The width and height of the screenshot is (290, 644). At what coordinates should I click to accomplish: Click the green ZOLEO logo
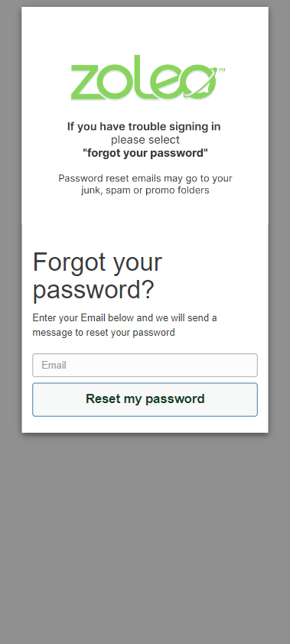click(148, 77)
